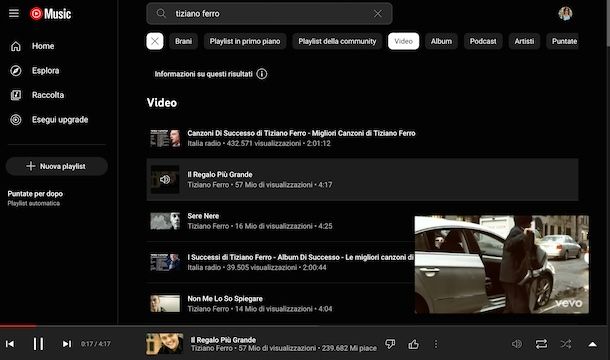Click the playing speaker thumbnail for Il Regalo Più Grande
This screenshot has height=360, width=610.
165,179
